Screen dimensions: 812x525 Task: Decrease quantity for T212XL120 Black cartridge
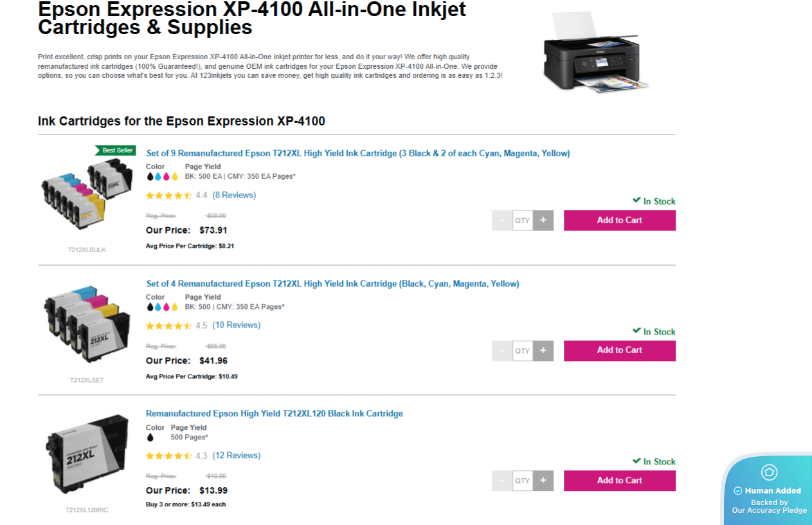(x=502, y=481)
